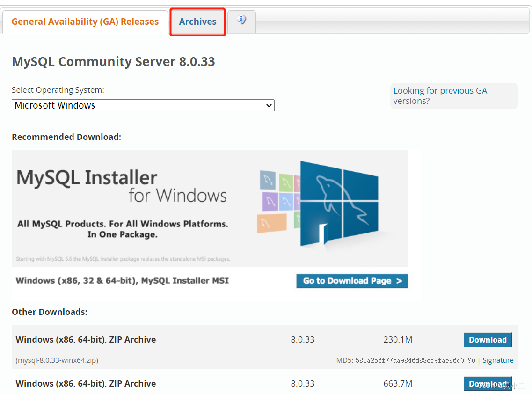Open the Signature link beside MD5

(498, 360)
